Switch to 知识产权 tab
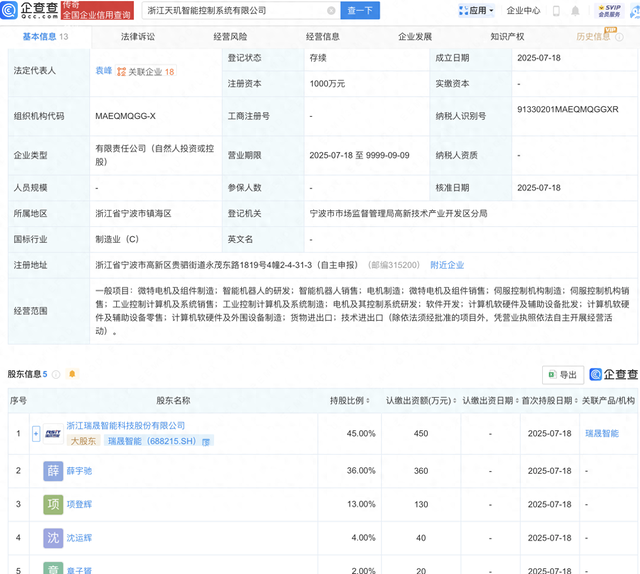Screen dimensions: 640x574 pos(507,37)
